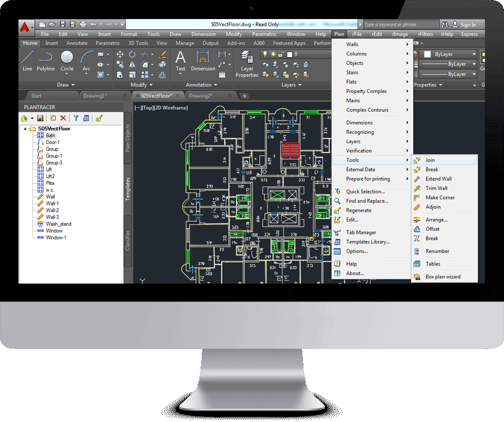504x422 pixels.
Task: Click the keyword search input field
Action: (x=399, y=25)
